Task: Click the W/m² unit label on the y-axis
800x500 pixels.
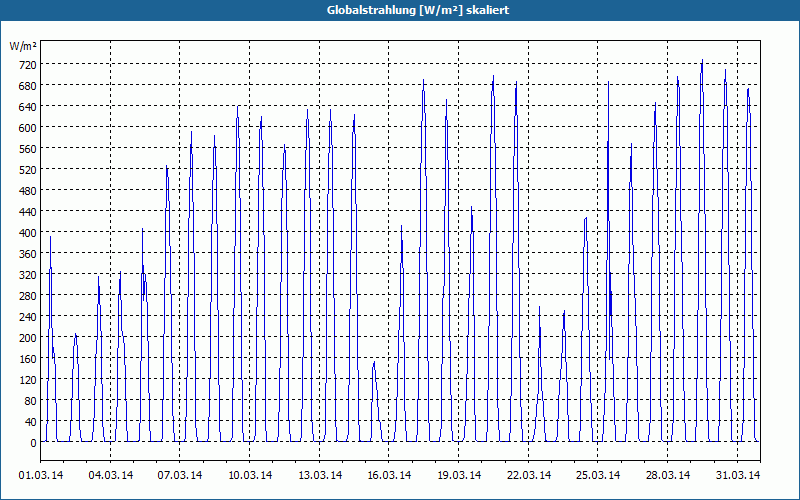Action: (23, 46)
